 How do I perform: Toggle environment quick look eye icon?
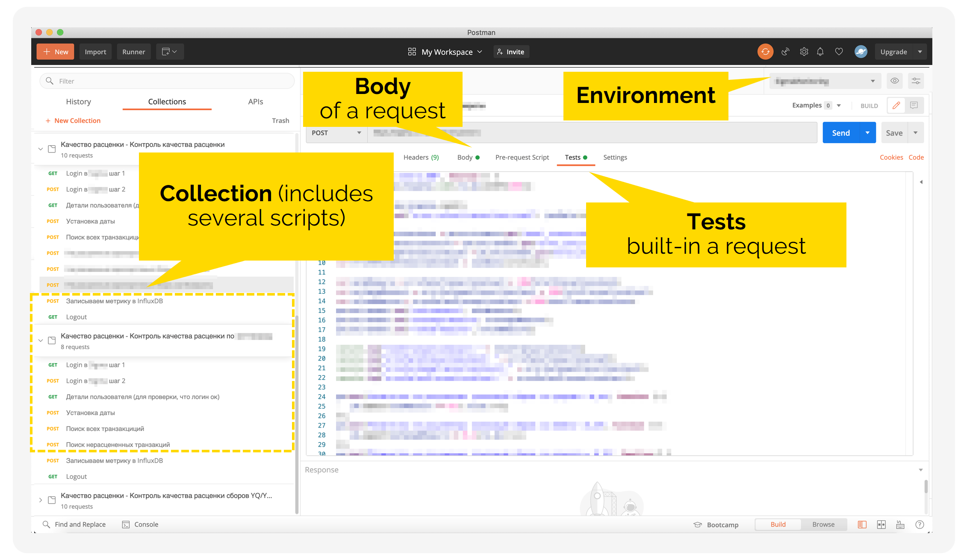coord(894,81)
